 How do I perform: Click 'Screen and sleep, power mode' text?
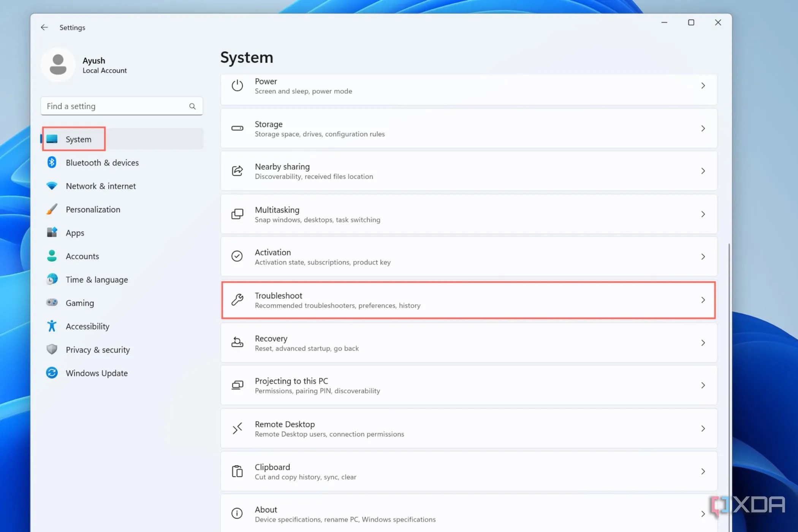(303, 91)
